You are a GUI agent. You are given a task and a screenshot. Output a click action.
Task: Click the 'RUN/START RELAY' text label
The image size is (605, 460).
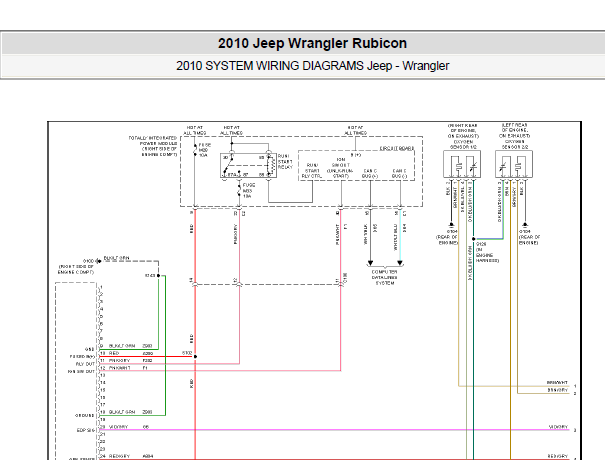point(285,162)
